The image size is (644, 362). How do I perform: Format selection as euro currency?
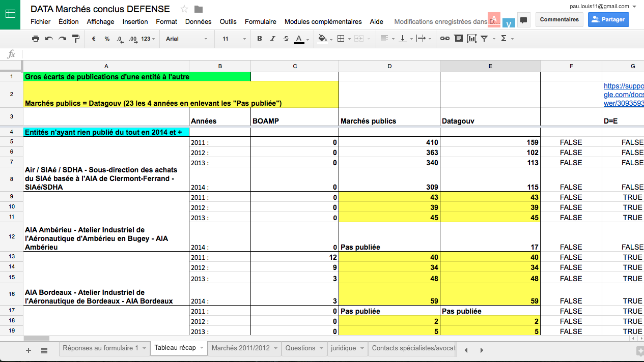tap(94, 39)
